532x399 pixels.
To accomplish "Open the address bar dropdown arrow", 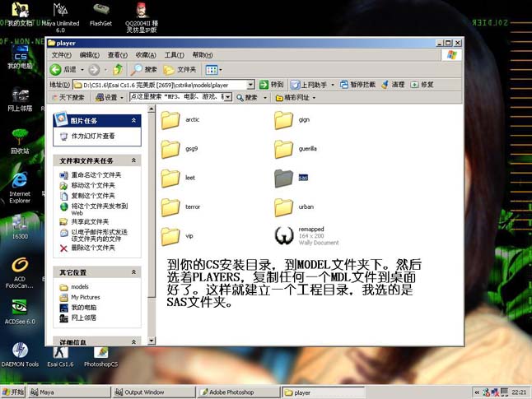I will coord(250,85).
